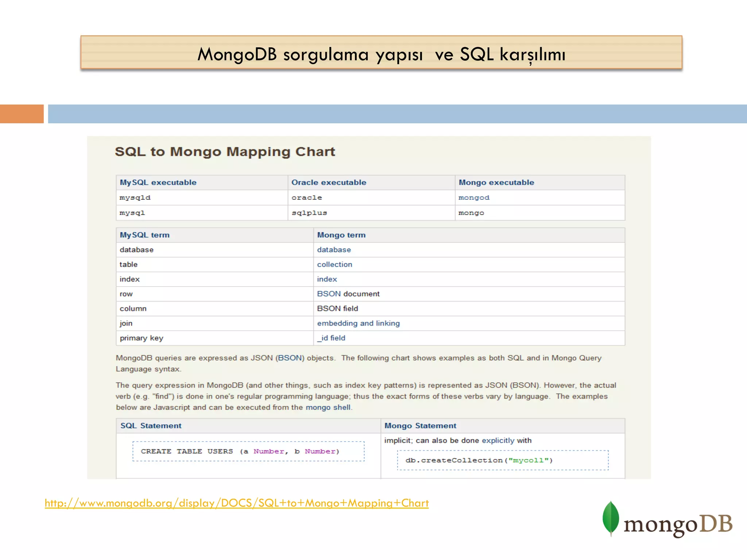Click the db.createCollection("mycoll") code box
The image size is (747, 560).
click(503, 460)
